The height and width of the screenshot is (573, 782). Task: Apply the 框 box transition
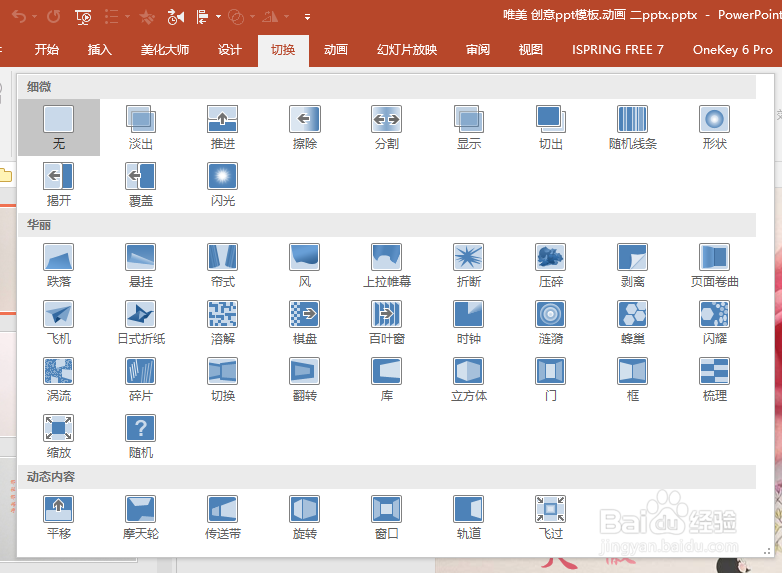coord(632,380)
